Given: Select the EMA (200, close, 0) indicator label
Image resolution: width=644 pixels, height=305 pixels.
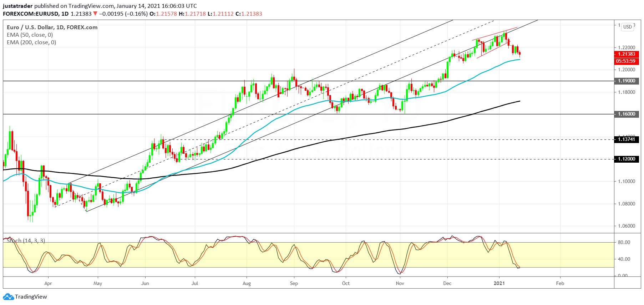Looking at the screenshot, I should pos(31,42).
